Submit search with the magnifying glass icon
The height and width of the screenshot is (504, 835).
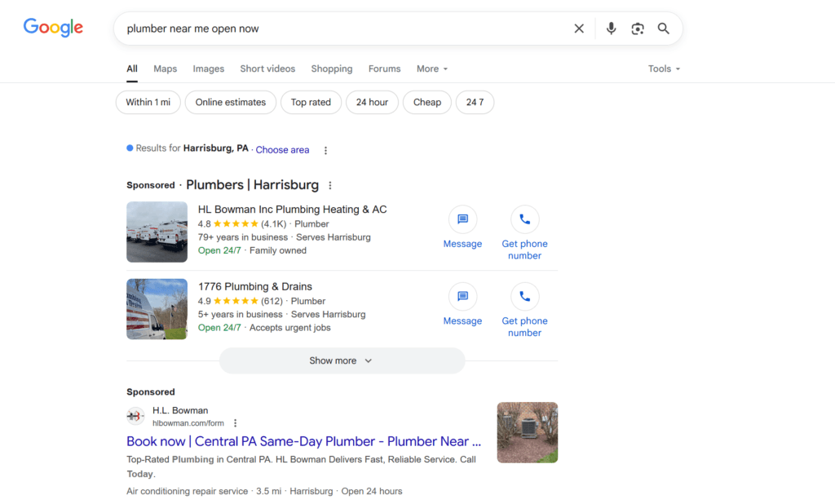663,29
